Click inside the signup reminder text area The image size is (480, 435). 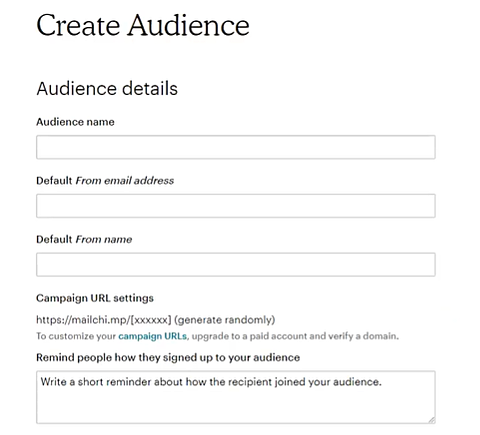click(x=236, y=397)
